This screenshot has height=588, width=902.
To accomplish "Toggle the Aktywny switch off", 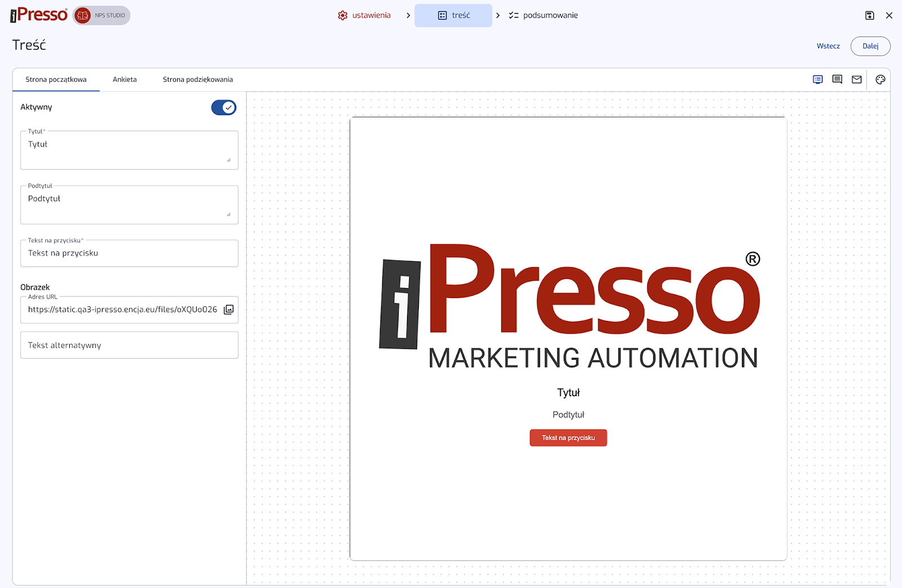I will (224, 107).
